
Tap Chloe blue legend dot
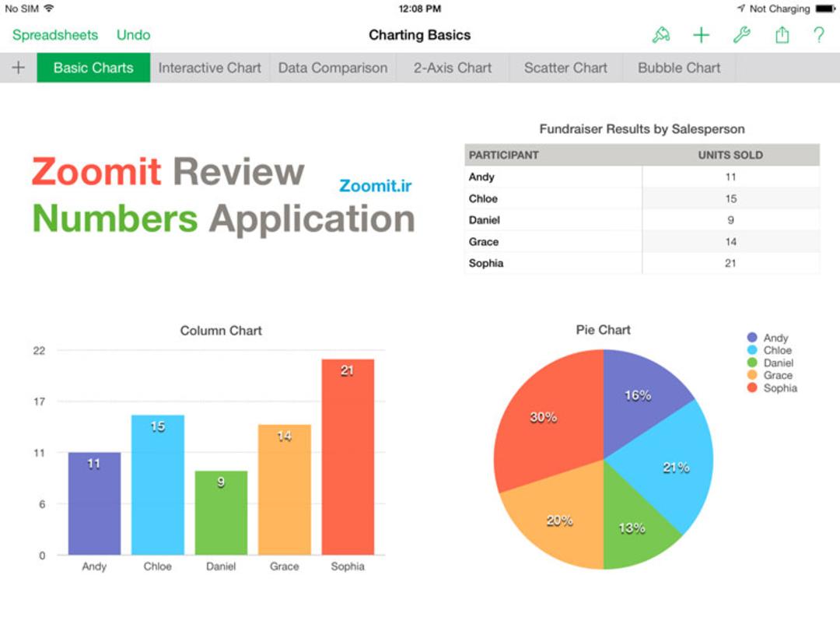click(752, 350)
